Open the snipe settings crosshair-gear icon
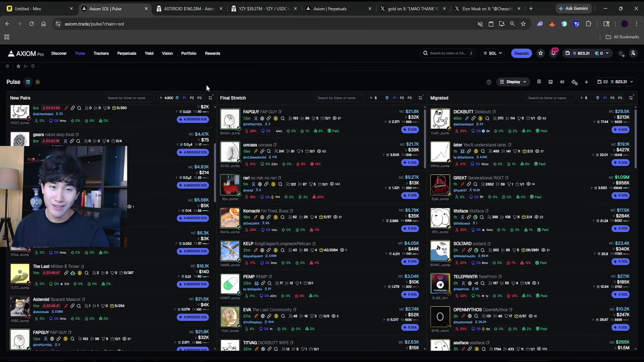Image resolution: width=644 pixels, height=362 pixels. pyautogui.click(x=574, y=82)
